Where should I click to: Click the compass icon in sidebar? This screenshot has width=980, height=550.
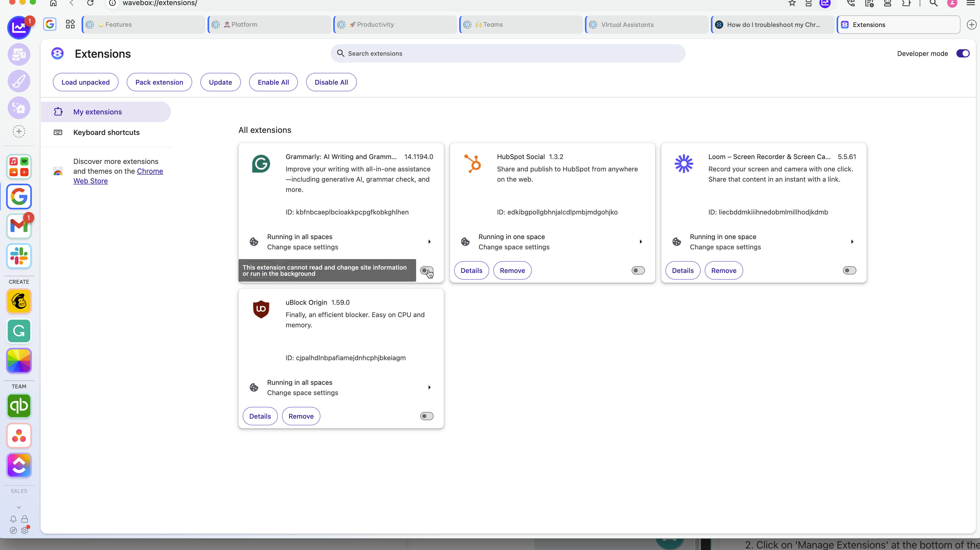tap(13, 530)
